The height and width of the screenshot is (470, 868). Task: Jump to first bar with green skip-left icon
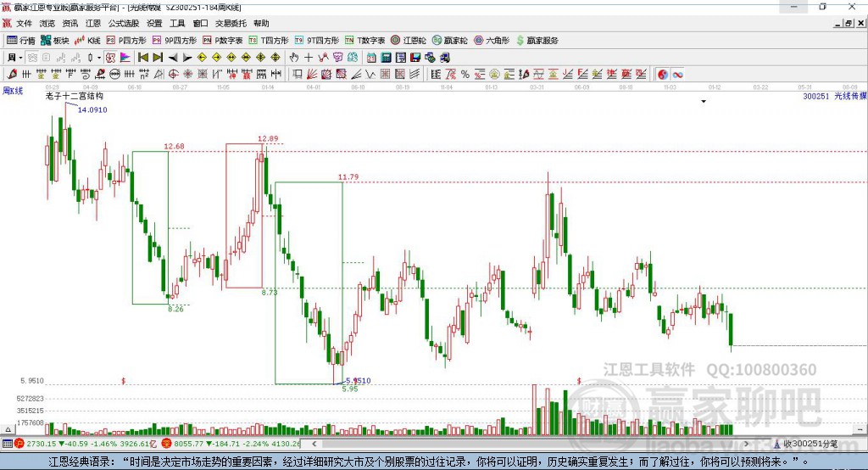[x=142, y=58]
